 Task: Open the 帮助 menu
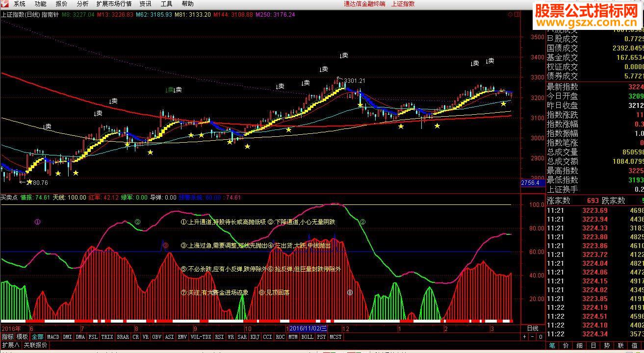coord(188,3)
